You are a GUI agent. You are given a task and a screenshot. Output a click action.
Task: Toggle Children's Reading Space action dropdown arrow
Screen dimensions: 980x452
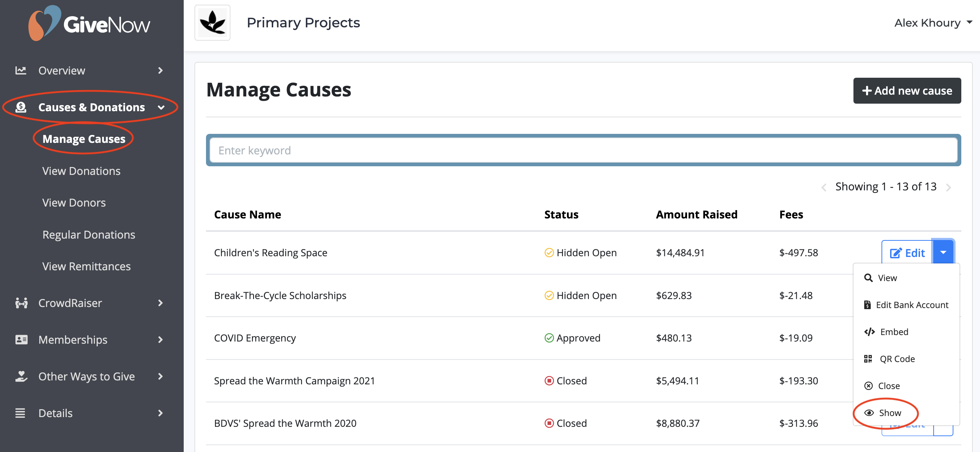pyautogui.click(x=943, y=253)
